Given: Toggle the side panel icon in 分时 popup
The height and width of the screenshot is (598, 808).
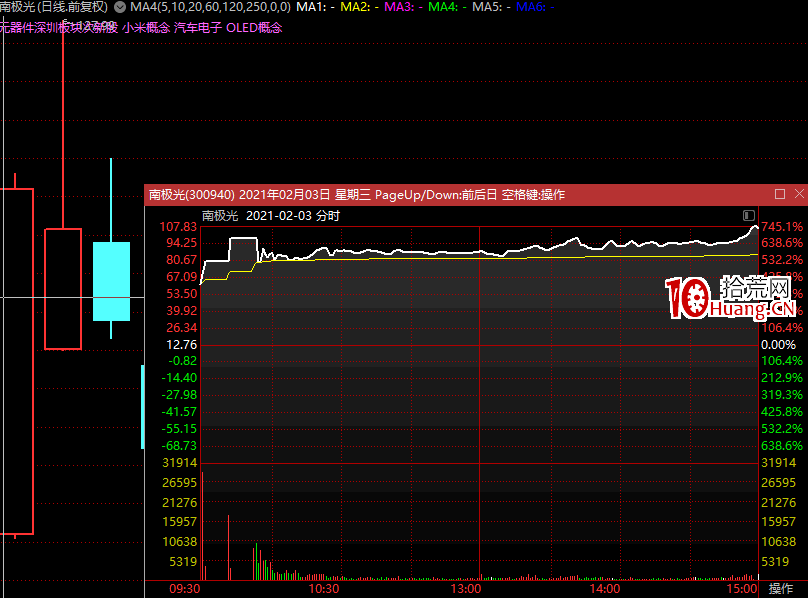Looking at the screenshot, I should [749, 215].
